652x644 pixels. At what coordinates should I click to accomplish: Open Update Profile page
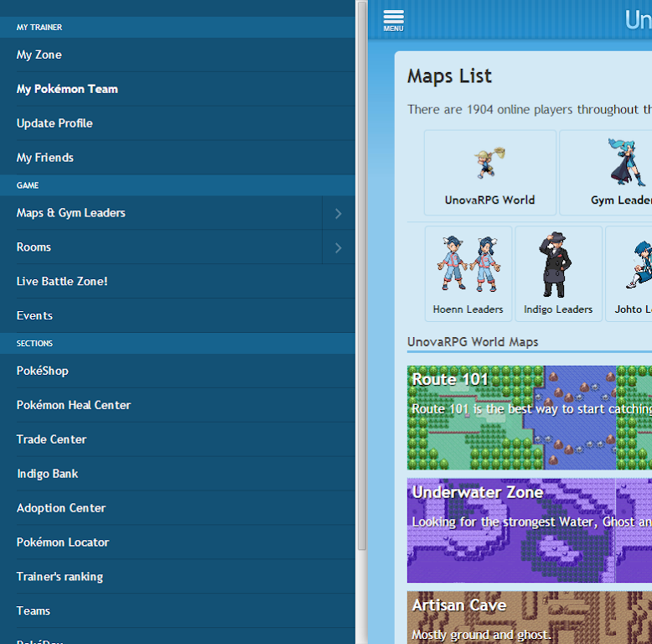coord(54,123)
